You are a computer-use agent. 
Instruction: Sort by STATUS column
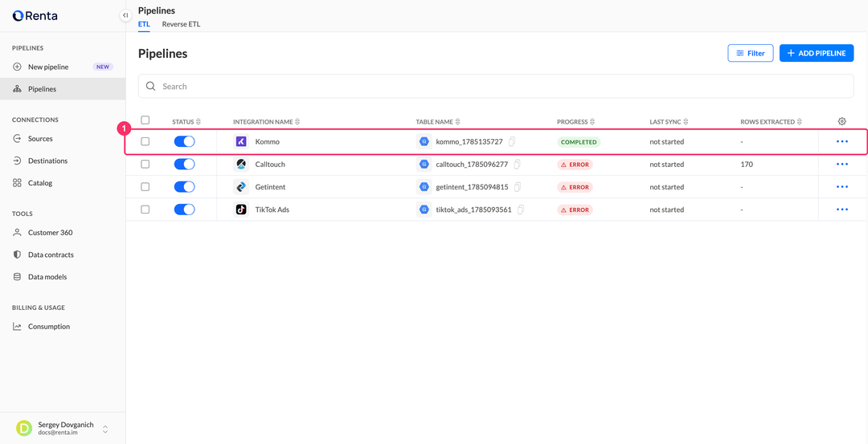186,122
